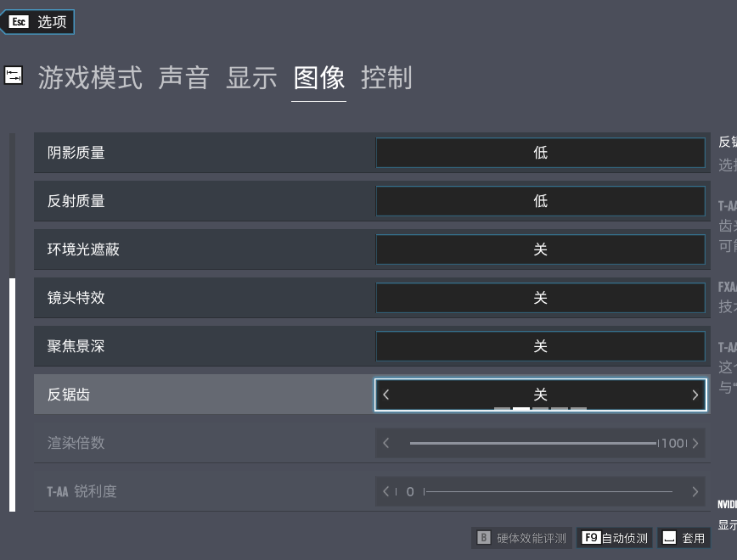Open the 声音 tab
The height and width of the screenshot is (560, 737).
pos(183,78)
